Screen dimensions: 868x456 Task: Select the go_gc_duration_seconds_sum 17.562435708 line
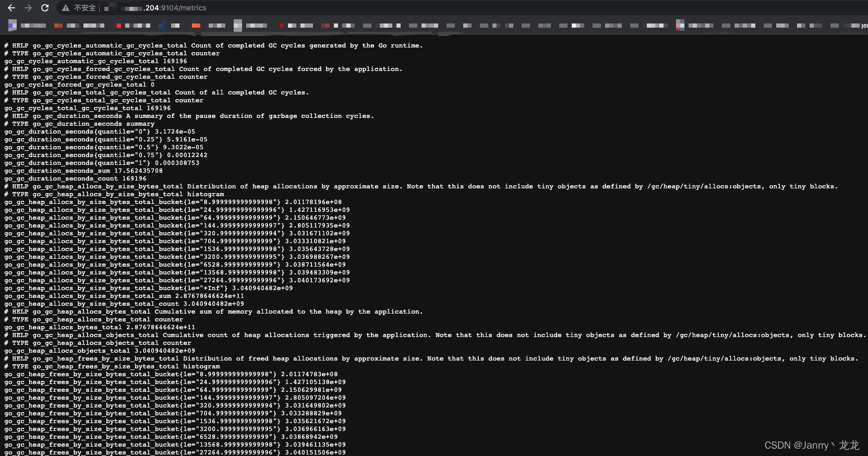coord(83,171)
